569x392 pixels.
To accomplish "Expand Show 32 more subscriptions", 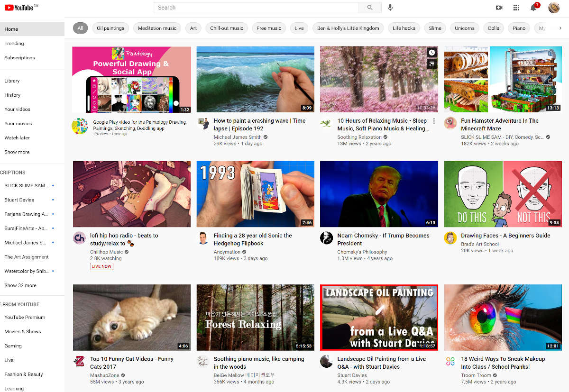I will click(x=21, y=285).
